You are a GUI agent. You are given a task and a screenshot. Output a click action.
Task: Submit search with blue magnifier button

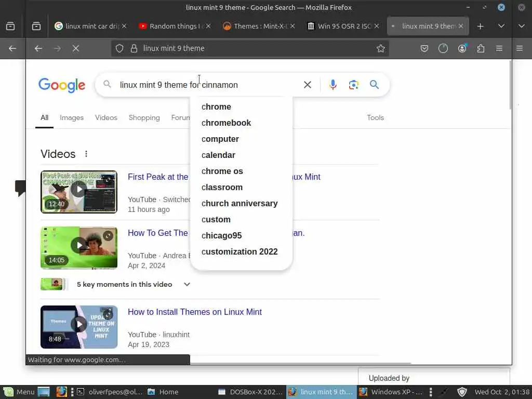(374, 85)
